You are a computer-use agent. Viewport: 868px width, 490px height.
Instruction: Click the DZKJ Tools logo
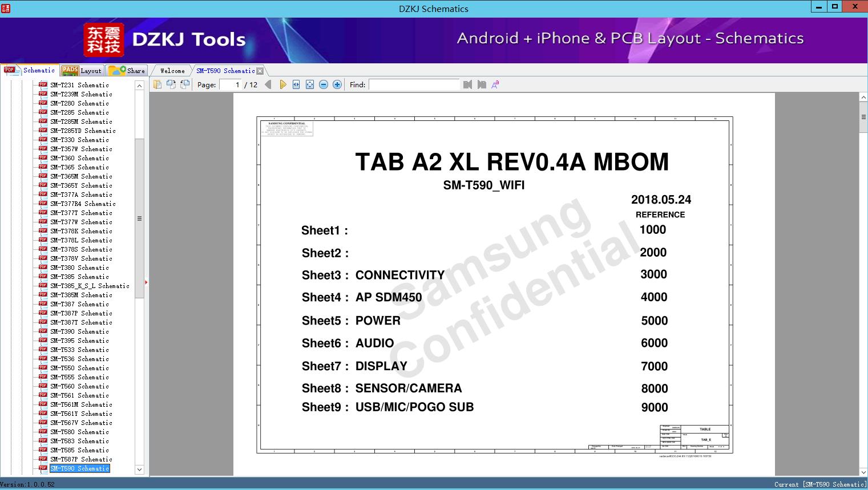click(165, 39)
